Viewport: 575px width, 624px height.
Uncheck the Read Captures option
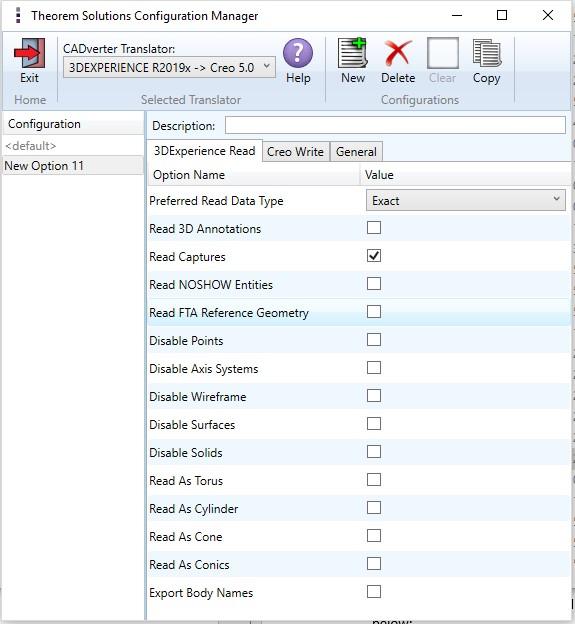click(x=374, y=256)
